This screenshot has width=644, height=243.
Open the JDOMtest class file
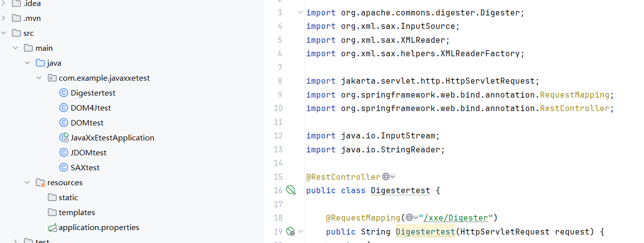point(89,152)
